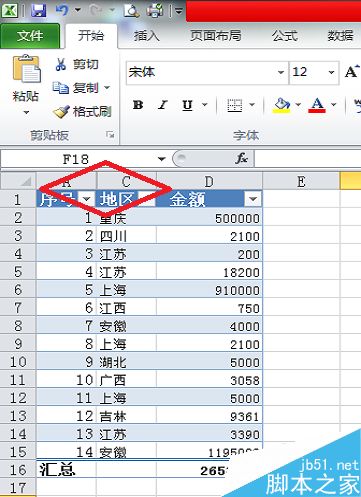361x497 pixels.
Task: Activate 格式刷 format painter
Action: pos(82,112)
